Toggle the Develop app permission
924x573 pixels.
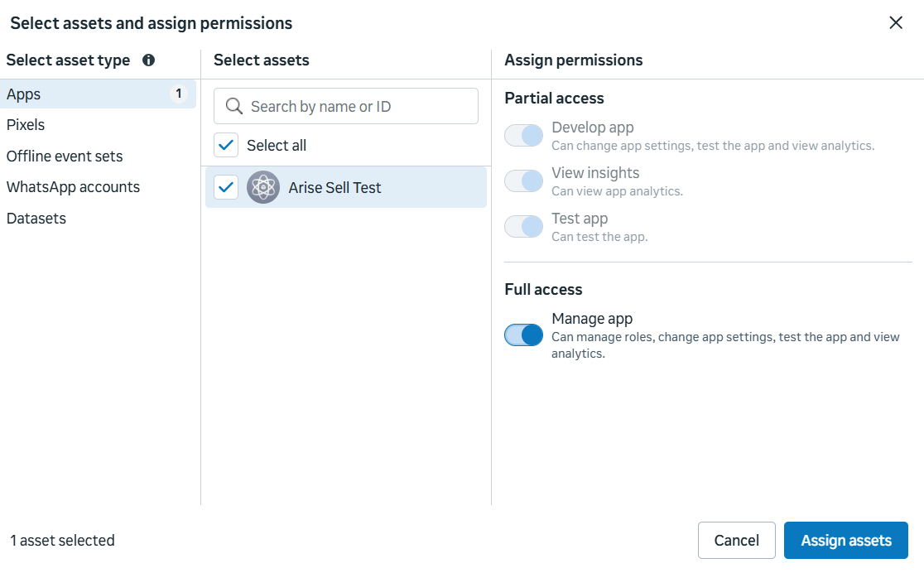coord(523,136)
